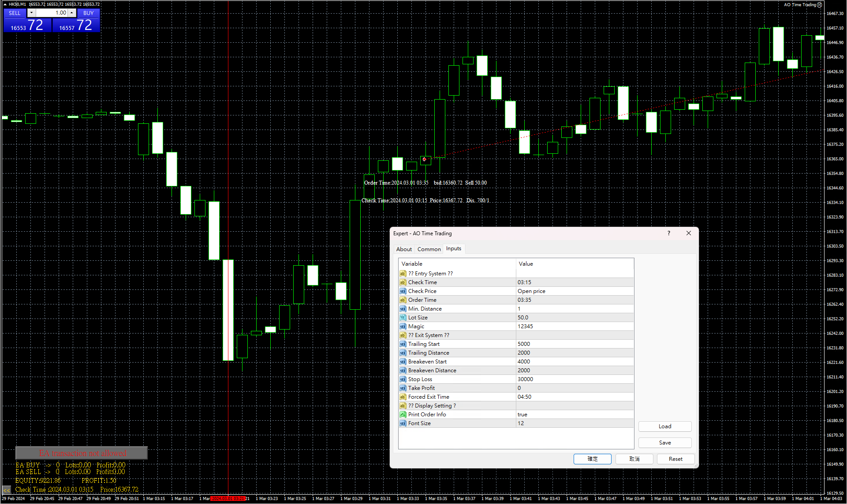Click the << collapse button bottom left
The width and height of the screenshot is (847, 504).
click(x=6, y=490)
